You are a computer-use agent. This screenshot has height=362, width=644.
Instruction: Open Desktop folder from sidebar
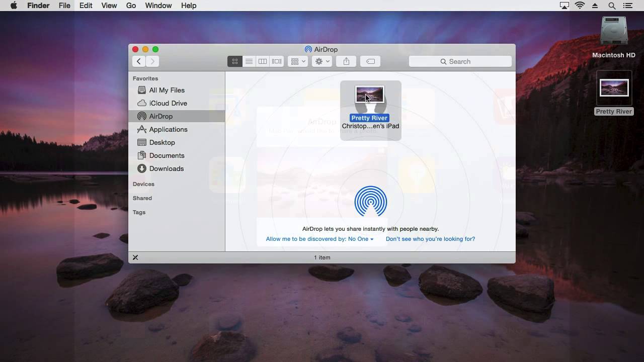pos(176,142)
